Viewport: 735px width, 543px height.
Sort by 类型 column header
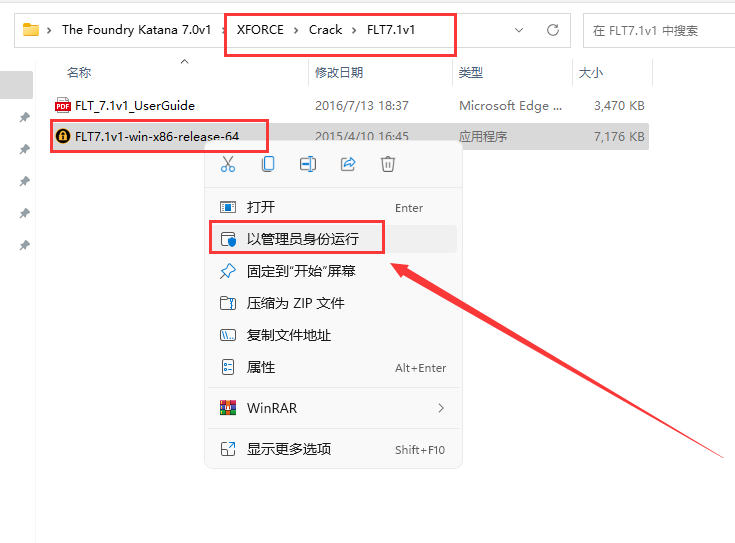coord(471,73)
